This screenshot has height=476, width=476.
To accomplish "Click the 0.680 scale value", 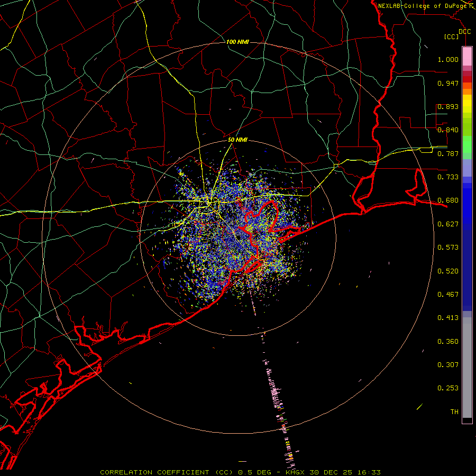I will pyautogui.click(x=448, y=200).
